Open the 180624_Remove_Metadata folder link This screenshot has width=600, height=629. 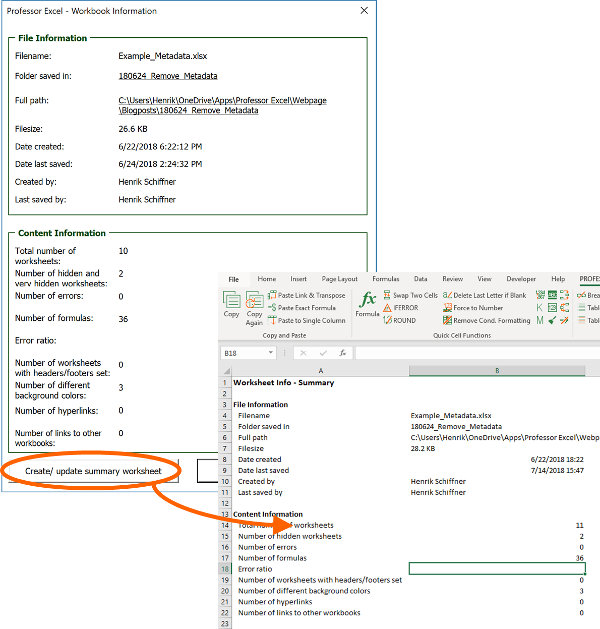pos(168,76)
